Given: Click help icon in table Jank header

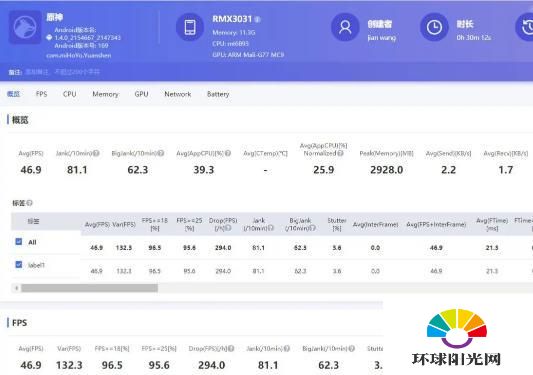Looking at the screenshot, I should 271,228.
